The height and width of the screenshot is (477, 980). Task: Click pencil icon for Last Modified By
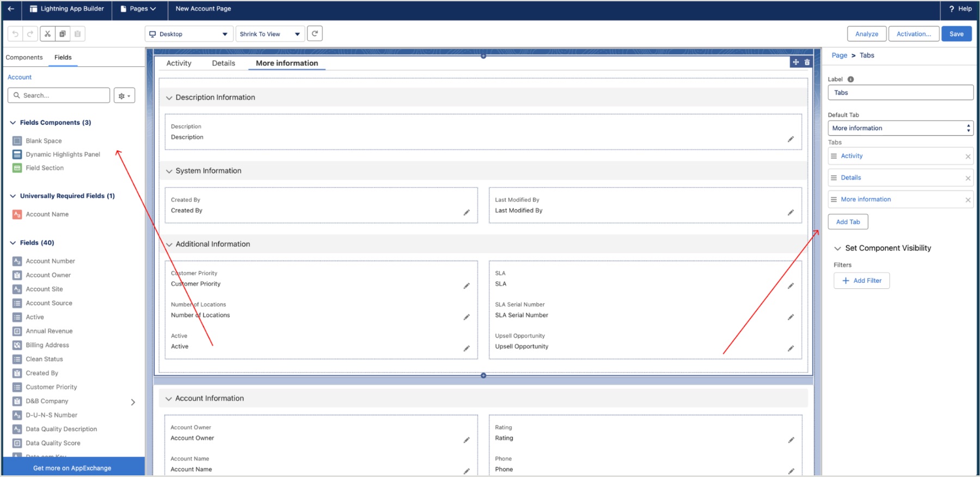[791, 213]
